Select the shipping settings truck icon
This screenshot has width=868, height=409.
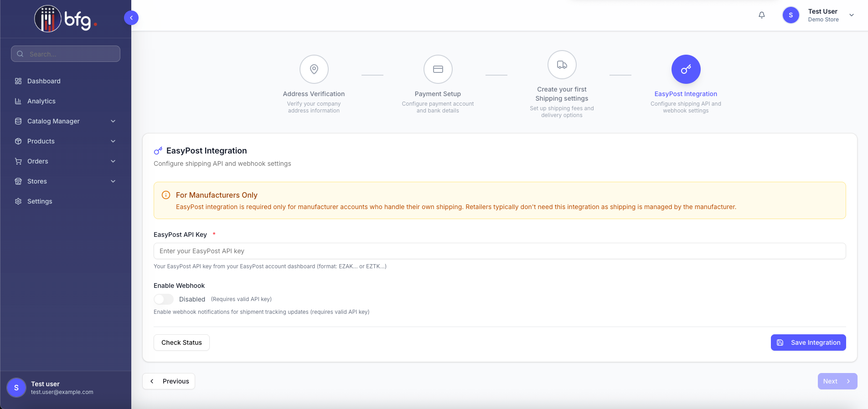click(562, 65)
